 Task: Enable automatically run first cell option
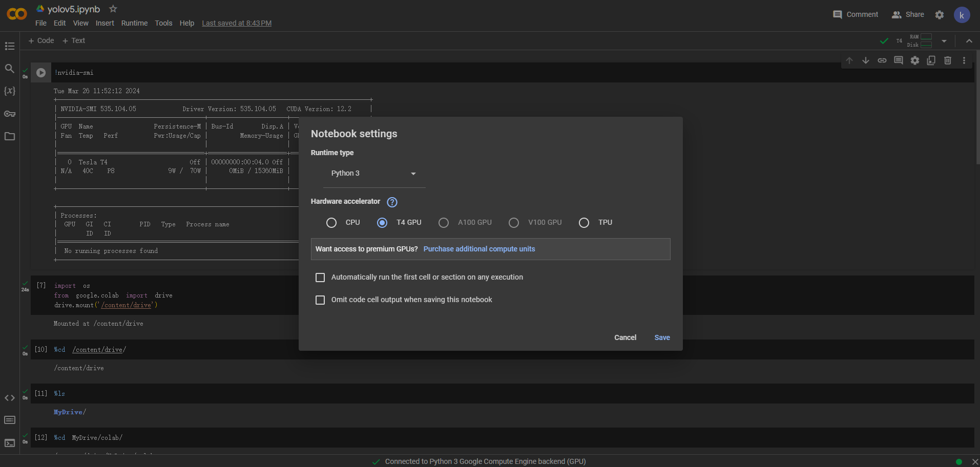[320, 278]
